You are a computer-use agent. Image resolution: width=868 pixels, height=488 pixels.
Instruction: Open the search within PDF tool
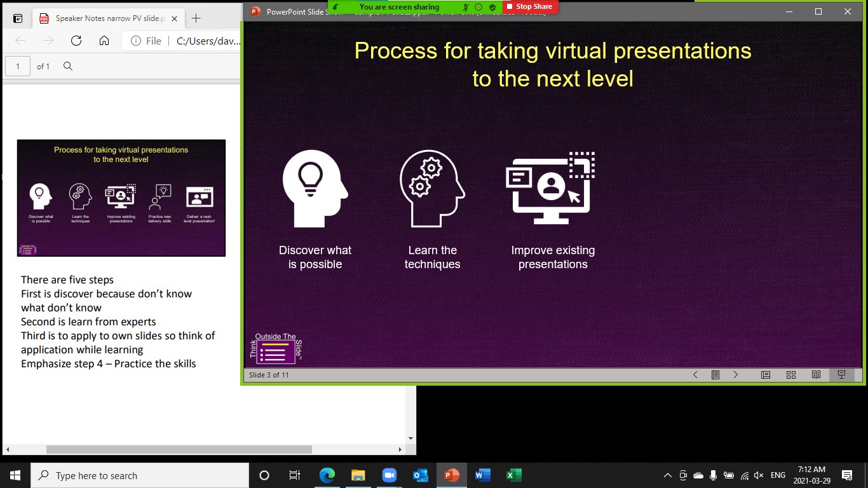(67, 66)
